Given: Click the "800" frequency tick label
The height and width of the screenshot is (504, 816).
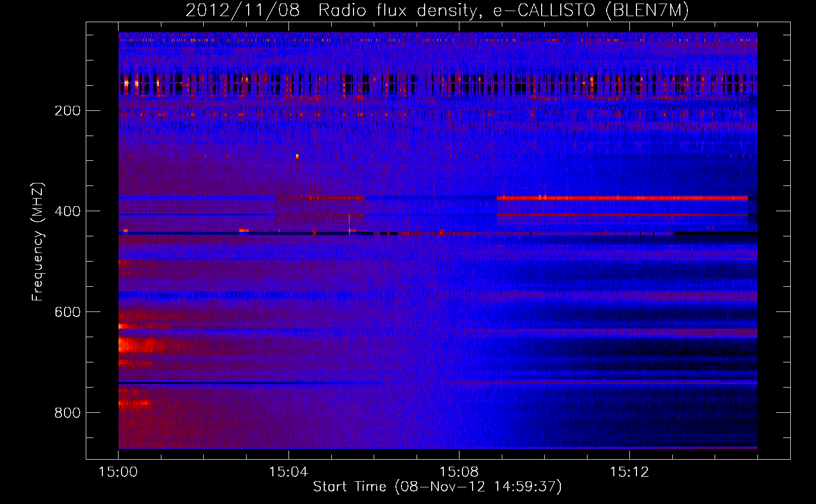Looking at the screenshot, I should pyautogui.click(x=68, y=413).
